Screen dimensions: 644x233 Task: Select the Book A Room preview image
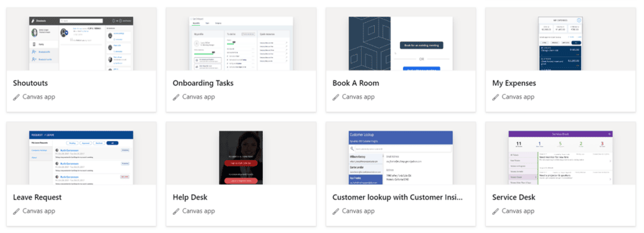tap(401, 43)
